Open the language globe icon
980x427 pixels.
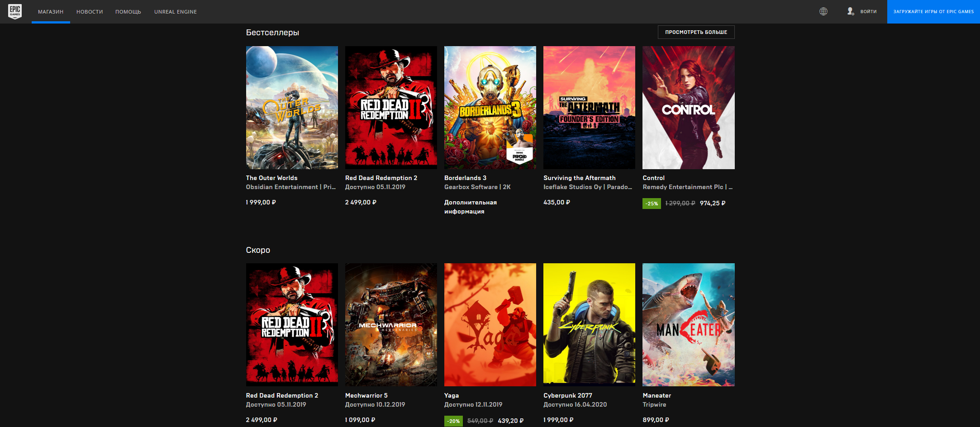coord(823,11)
